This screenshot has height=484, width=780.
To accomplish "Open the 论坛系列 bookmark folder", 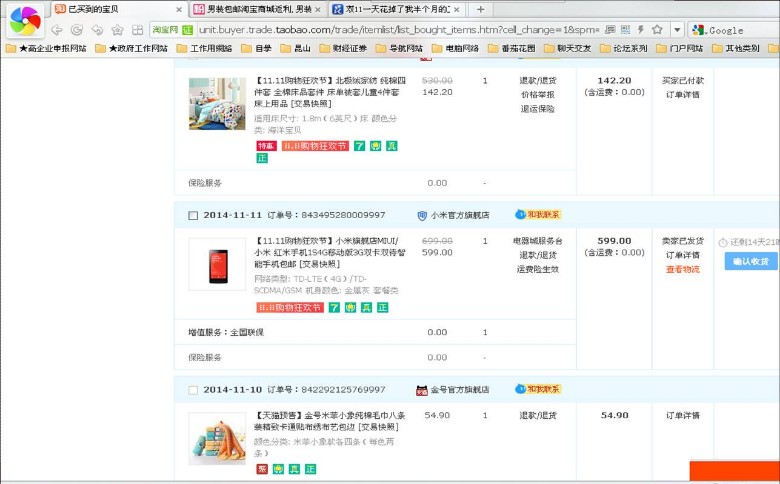I will coord(624,48).
